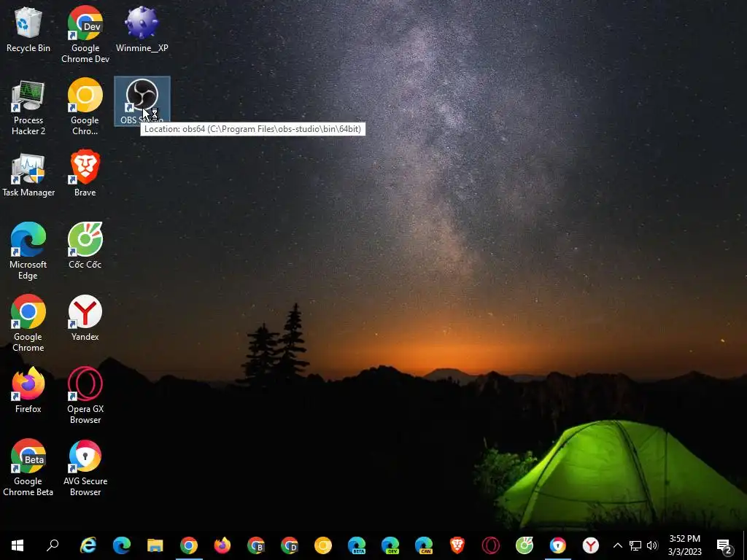Open network status tray icon
747x560 pixels.
635,545
